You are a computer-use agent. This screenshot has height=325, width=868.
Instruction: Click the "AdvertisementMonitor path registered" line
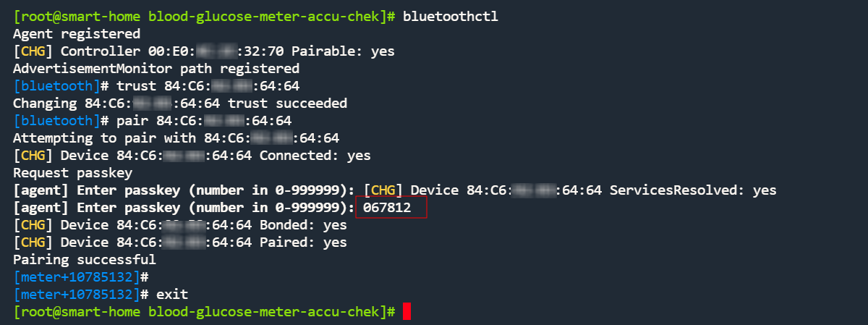coord(156,69)
